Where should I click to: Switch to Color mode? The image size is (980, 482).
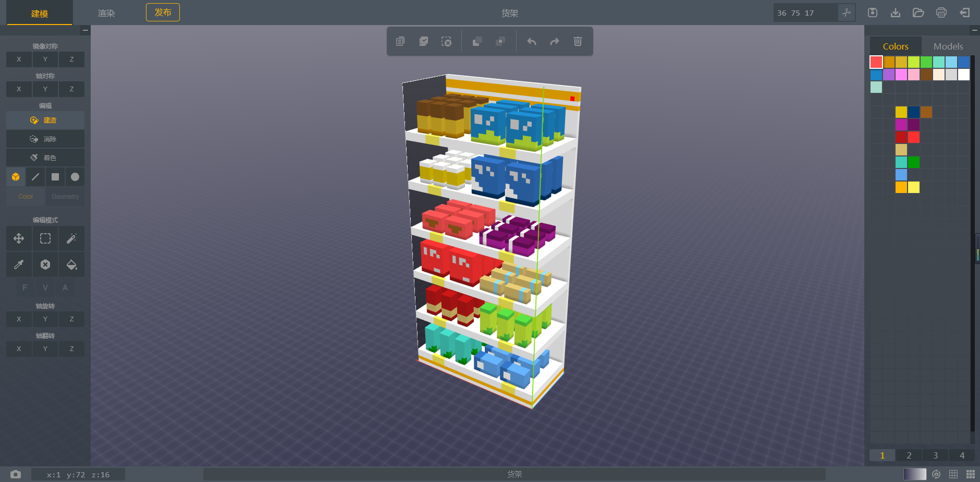coord(26,197)
